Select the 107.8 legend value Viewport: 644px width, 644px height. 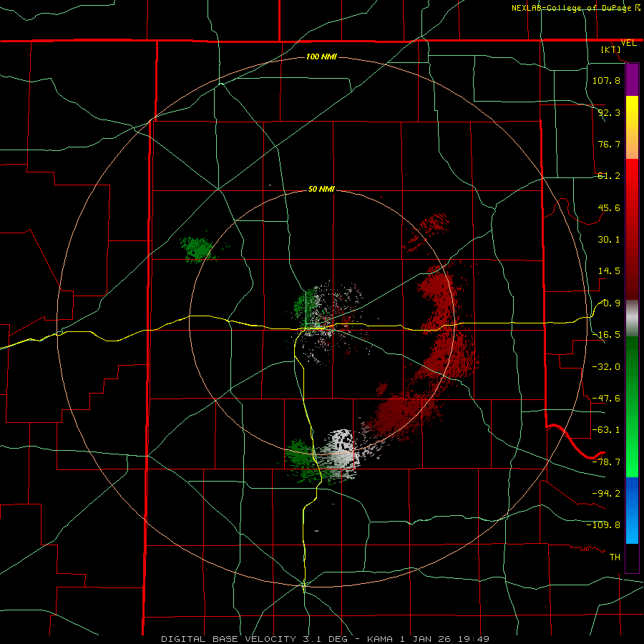coord(606,80)
